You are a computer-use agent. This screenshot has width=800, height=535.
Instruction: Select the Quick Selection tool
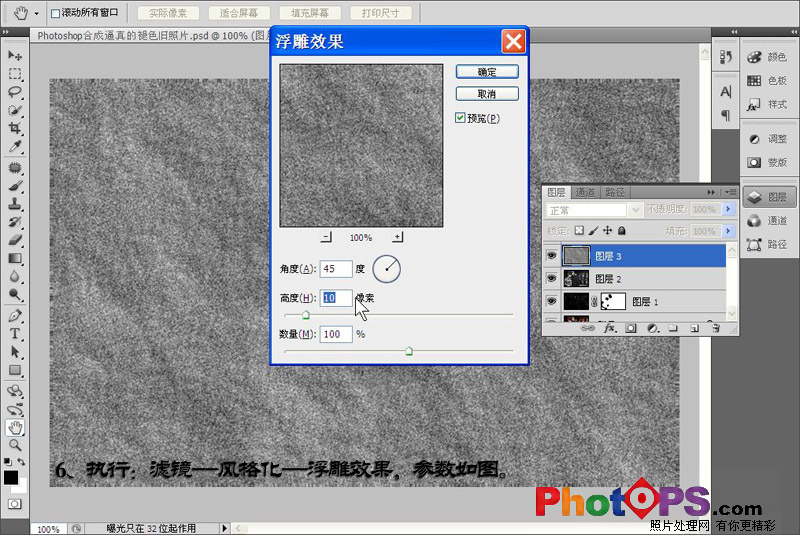click(x=15, y=110)
